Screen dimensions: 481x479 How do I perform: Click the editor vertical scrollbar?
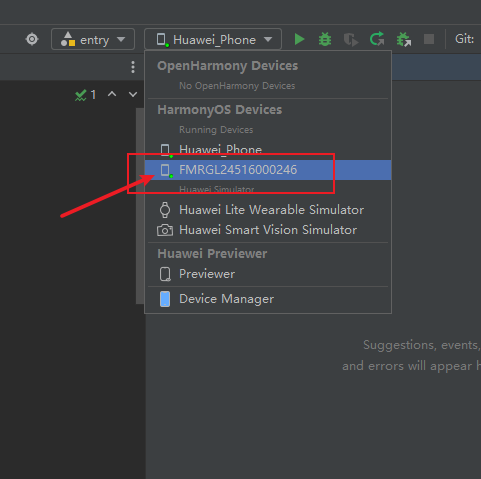[140, 206]
